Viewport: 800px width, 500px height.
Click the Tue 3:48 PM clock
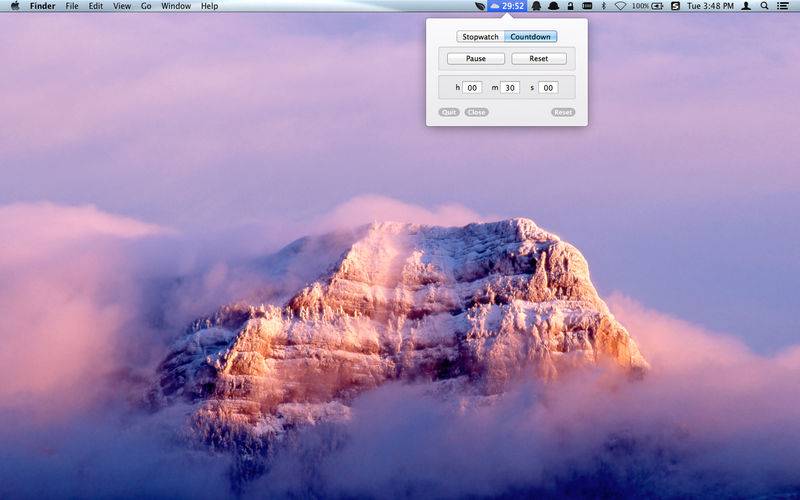pyautogui.click(x=710, y=6)
